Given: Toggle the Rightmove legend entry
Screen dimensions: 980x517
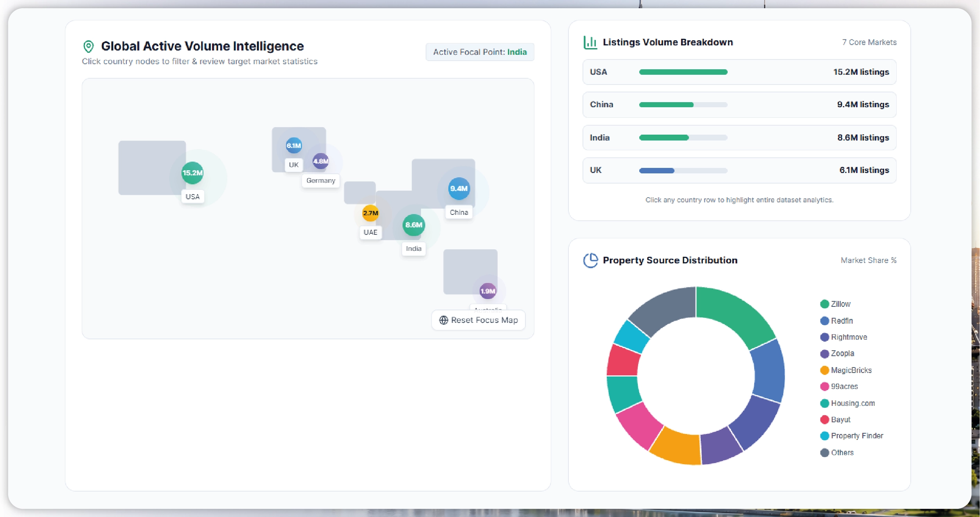Looking at the screenshot, I should pos(843,337).
